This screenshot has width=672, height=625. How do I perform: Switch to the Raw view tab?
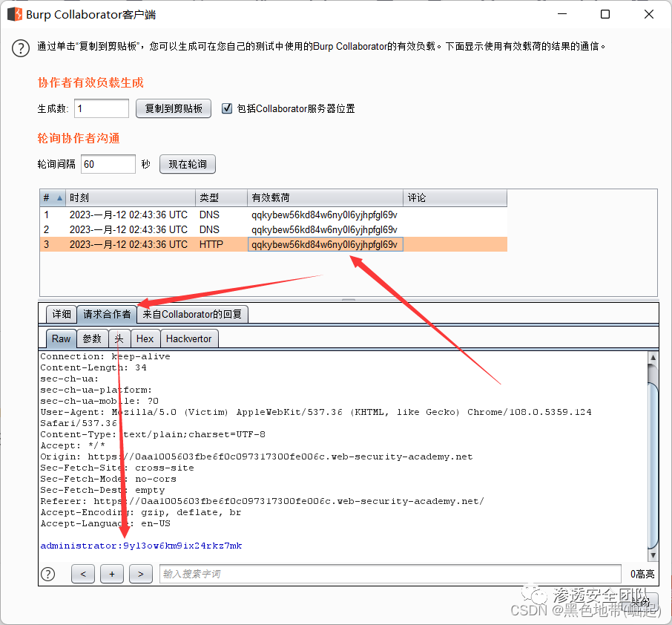[61, 339]
